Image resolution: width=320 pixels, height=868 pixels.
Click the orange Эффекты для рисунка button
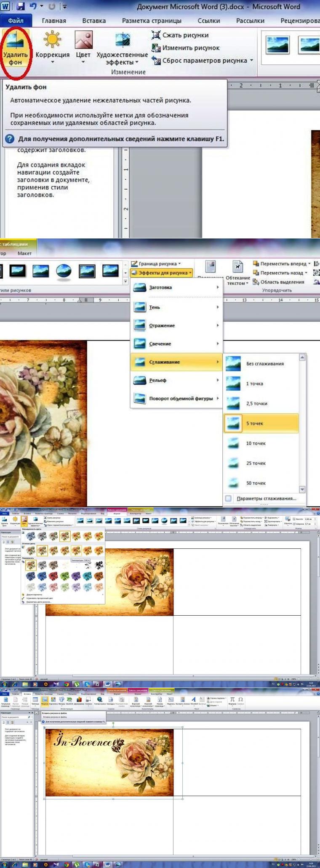pyautogui.click(x=161, y=273)
